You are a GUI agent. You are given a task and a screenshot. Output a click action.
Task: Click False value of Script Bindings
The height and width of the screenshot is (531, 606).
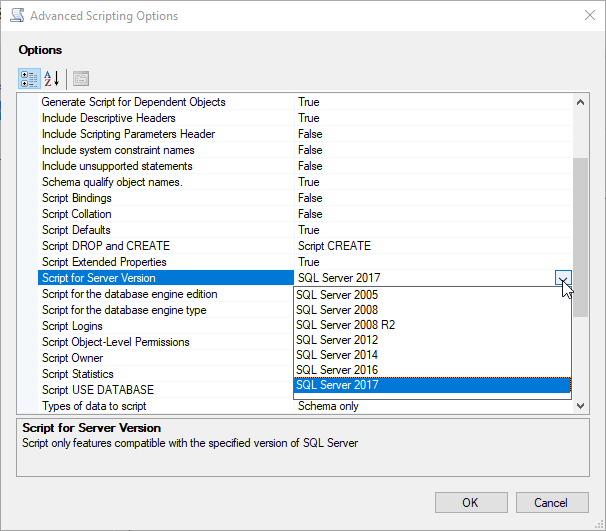pyautogui.click(x=433, y=198)
